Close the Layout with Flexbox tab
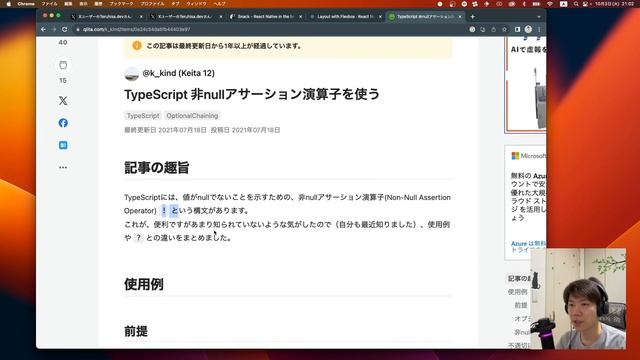640x360 pixels. [x=380, y=17]
